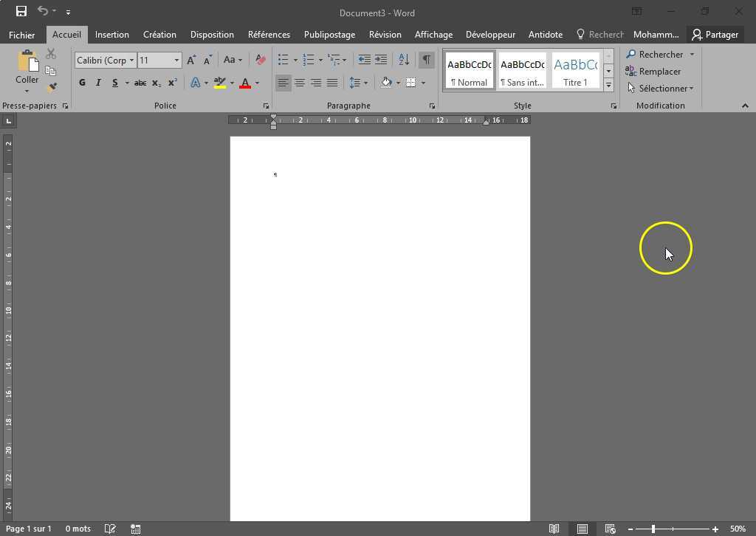Apply the Titre 1 style

575,71
